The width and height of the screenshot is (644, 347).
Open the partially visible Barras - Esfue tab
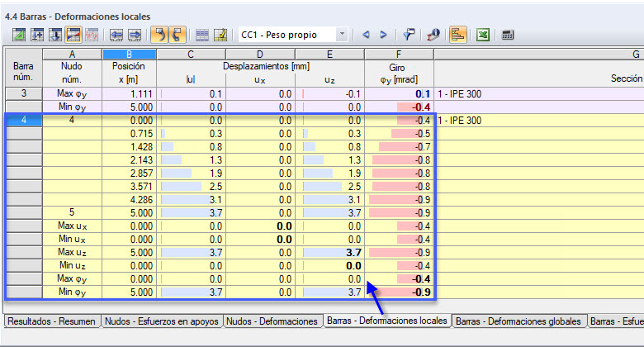point(616,321)
